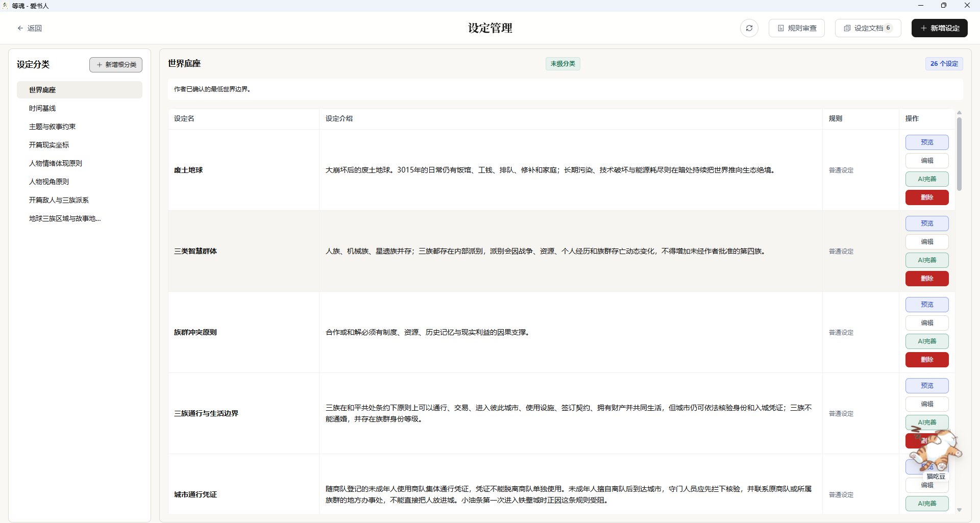Viewport: 980px width, 523px height.
Task: Select 世界底座 category
Action: [80, 90]
